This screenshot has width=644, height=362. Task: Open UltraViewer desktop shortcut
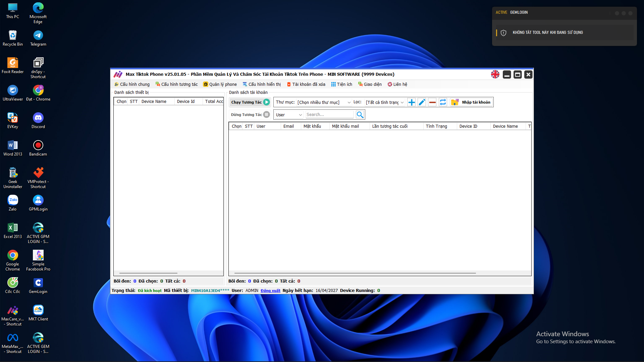13,93
